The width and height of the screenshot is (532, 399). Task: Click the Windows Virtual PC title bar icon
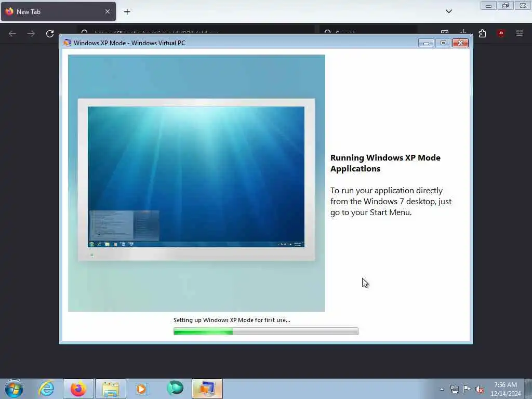[x=67, y=43]
